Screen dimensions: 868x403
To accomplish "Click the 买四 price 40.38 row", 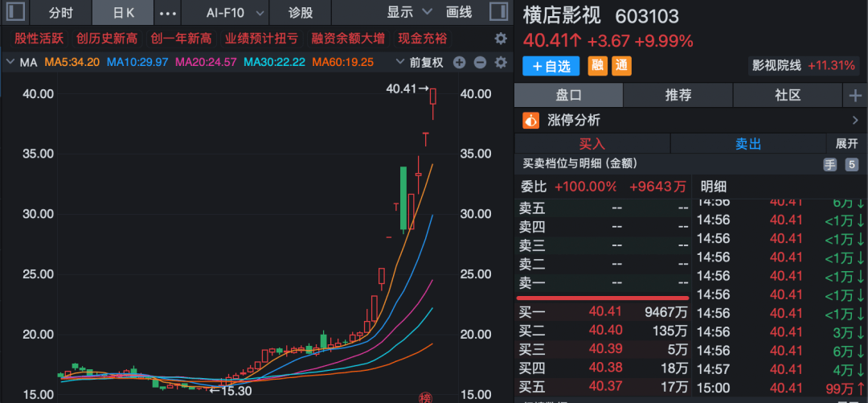I will [604, 368].
